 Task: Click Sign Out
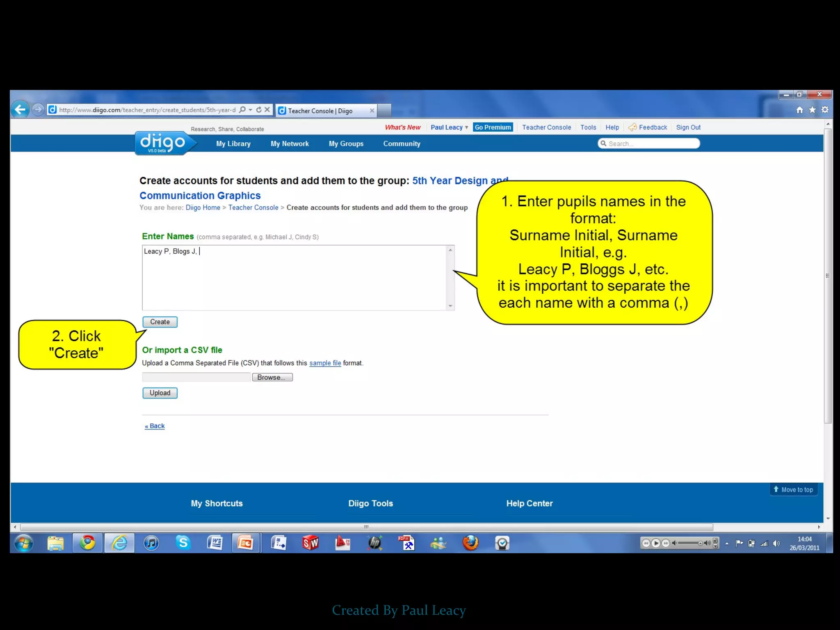[x=688, y=127]
